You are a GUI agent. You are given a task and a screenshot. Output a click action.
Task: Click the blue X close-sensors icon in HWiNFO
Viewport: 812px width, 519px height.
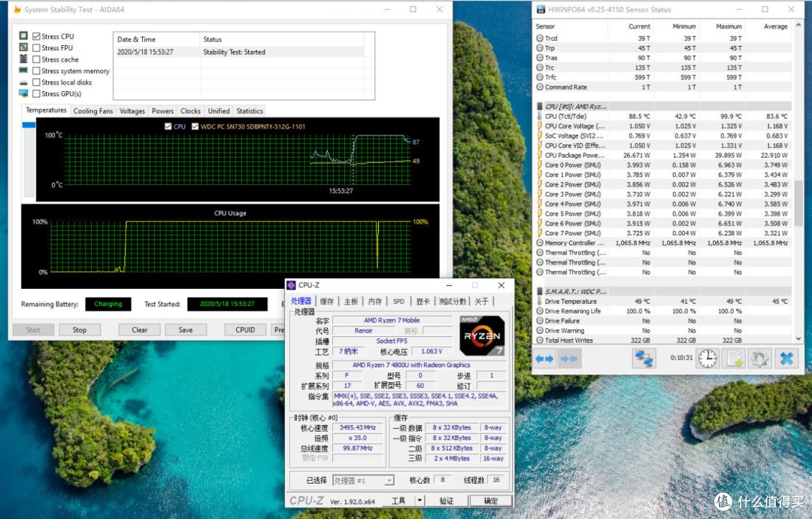[786, 359]
